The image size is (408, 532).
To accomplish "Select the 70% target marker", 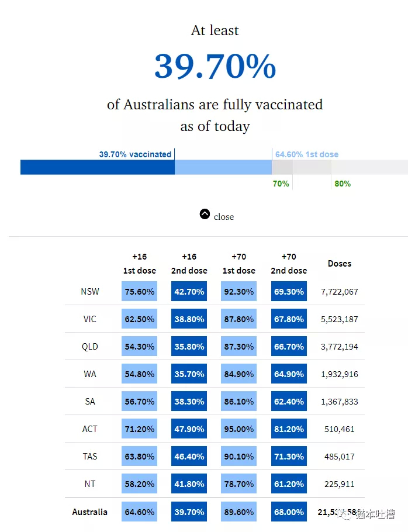I will coord(281,184).
